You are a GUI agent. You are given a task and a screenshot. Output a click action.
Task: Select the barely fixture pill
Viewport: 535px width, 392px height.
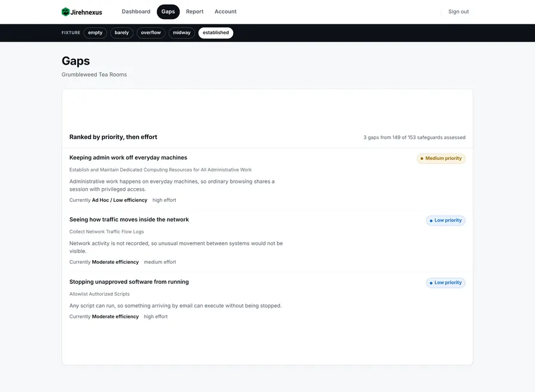(x=121, y=33)
